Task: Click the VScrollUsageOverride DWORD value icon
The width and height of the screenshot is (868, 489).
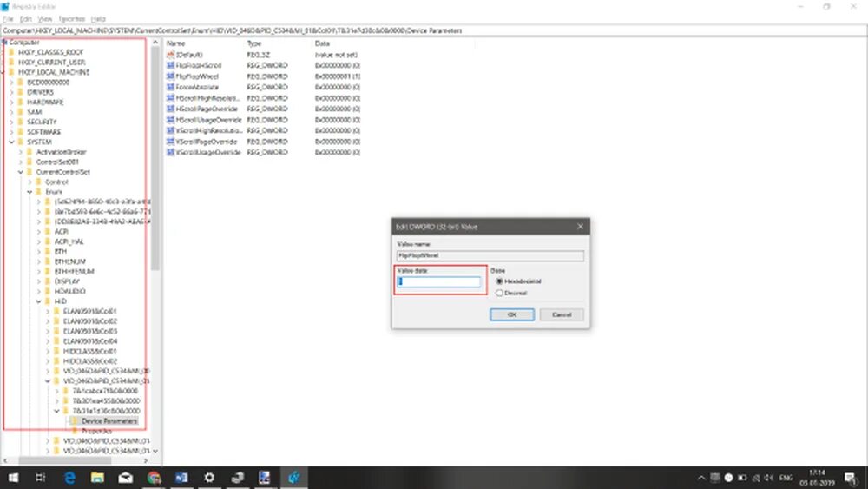Action: [x=170, y=152]
